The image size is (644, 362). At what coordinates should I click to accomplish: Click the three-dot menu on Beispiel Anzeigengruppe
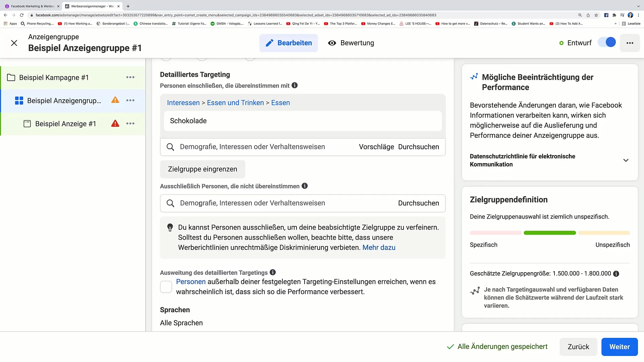(x=130, y=100)
